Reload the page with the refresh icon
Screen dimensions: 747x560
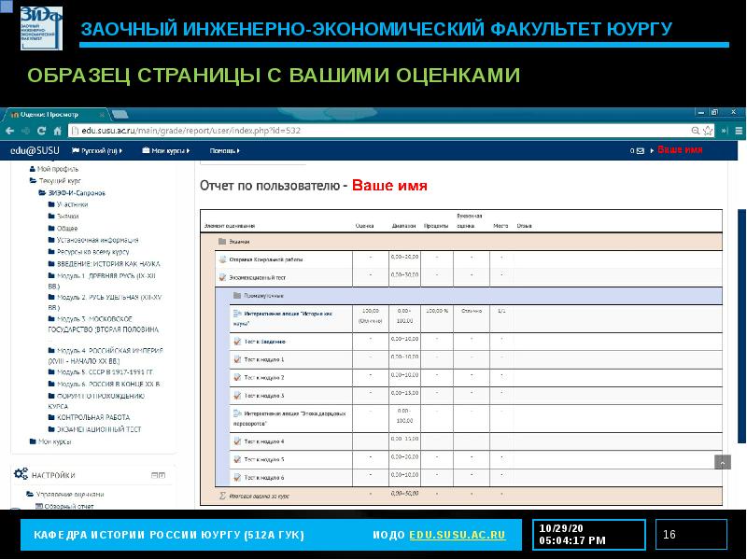pyautogui.click(x=44, y=131)
